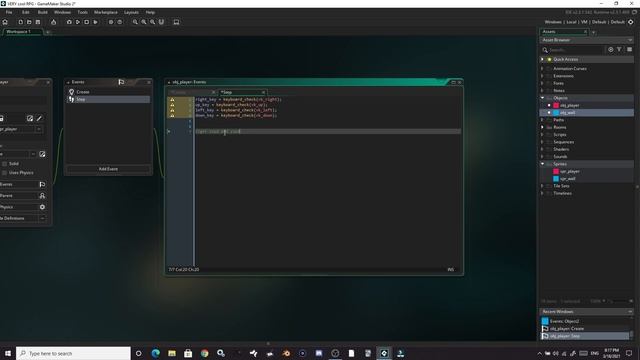Viewport: 640px width, 360px height.
Task: Click the spr_player sprite color thumbnail
Action: point(556,171)
